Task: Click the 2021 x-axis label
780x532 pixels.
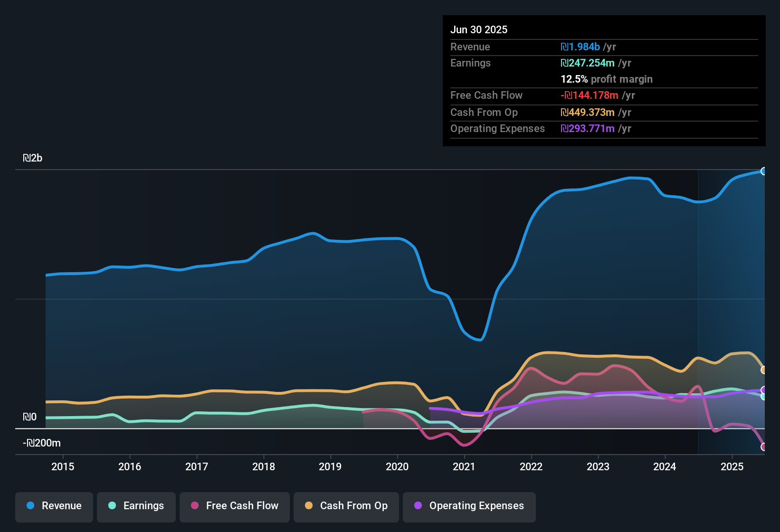Action: coord(464,466)
